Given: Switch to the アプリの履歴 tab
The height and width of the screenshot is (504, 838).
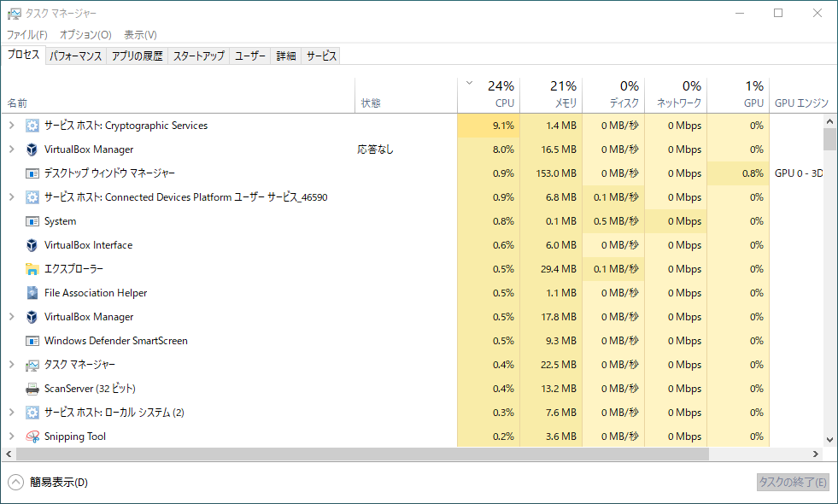Looking at the screenshot, I should [137, 56].
